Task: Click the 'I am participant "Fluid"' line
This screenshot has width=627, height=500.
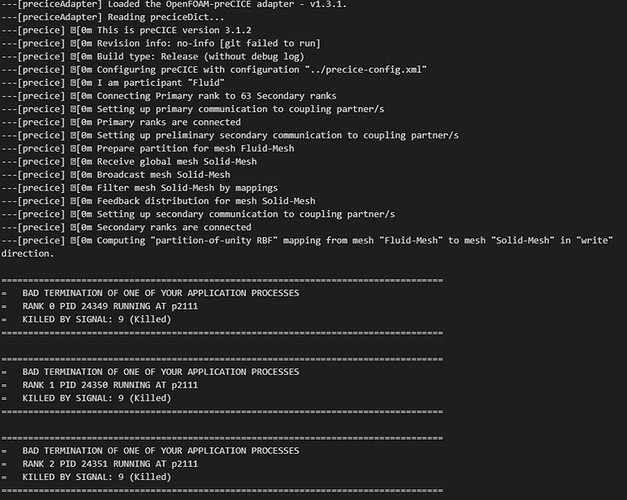Action: pyautogui.click(x=113, y=83)
